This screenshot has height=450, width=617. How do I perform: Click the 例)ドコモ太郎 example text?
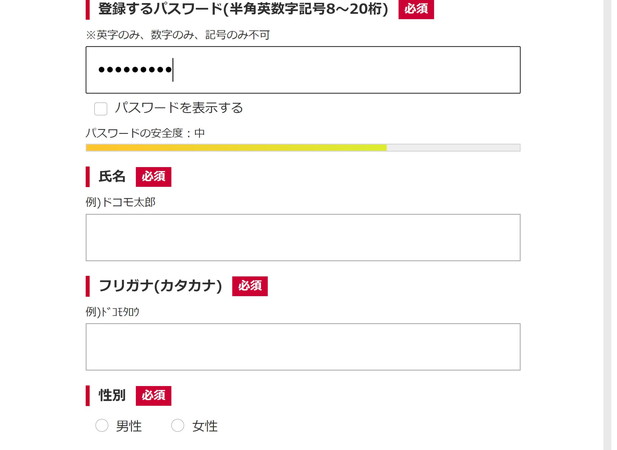point(120,202)
